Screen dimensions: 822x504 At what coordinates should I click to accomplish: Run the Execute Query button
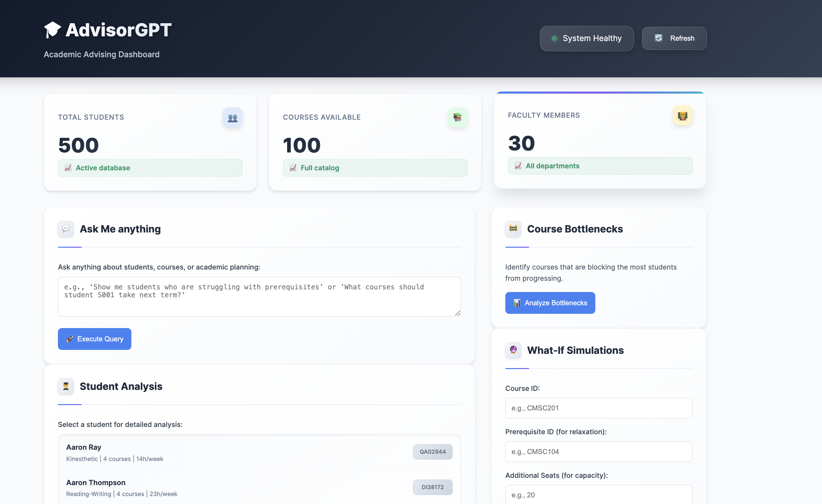coord(94,339)
